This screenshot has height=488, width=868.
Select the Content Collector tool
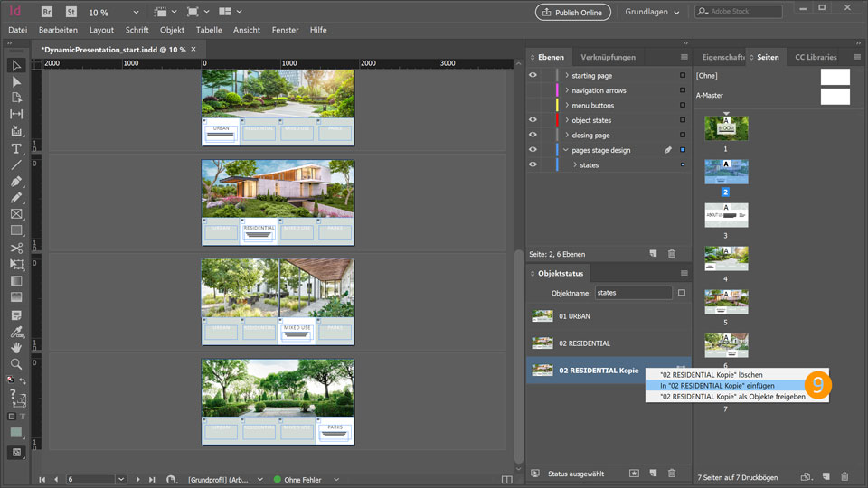click(x=16, y=131)
